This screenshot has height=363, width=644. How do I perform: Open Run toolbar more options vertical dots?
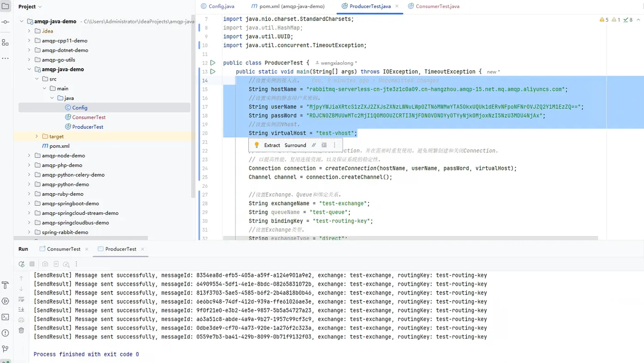76,264
